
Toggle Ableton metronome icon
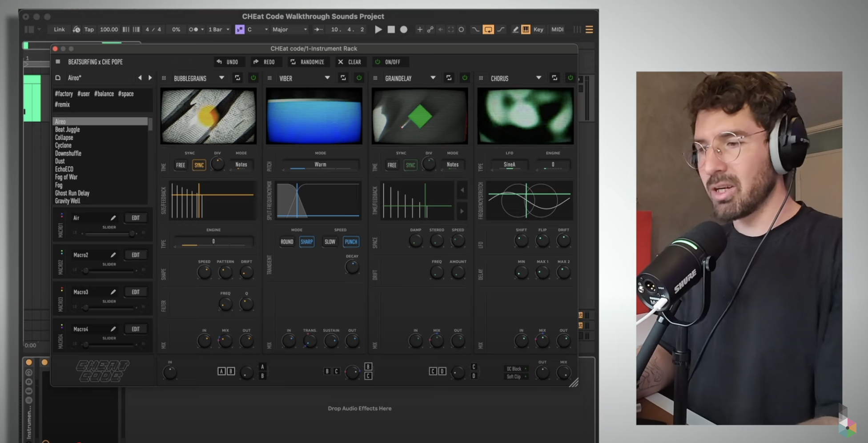tap(193, 30)
